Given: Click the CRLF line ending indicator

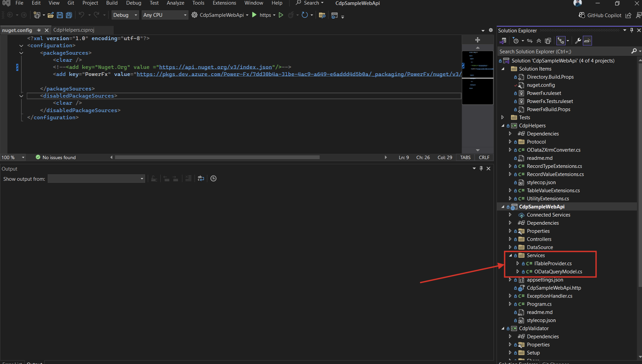Looking at the screenshot, I should tap(484, 158).
